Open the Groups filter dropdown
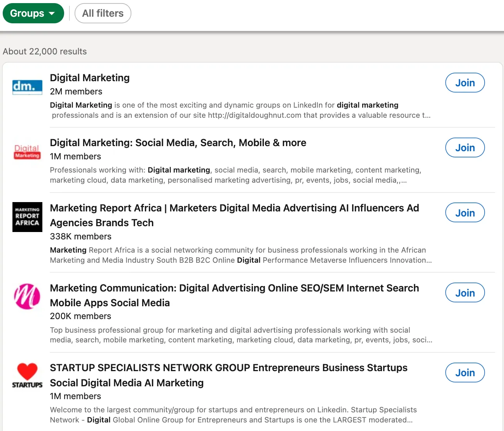Image resolution: width=504 pixels, height=431 pixels. click(x=33, y=13)
